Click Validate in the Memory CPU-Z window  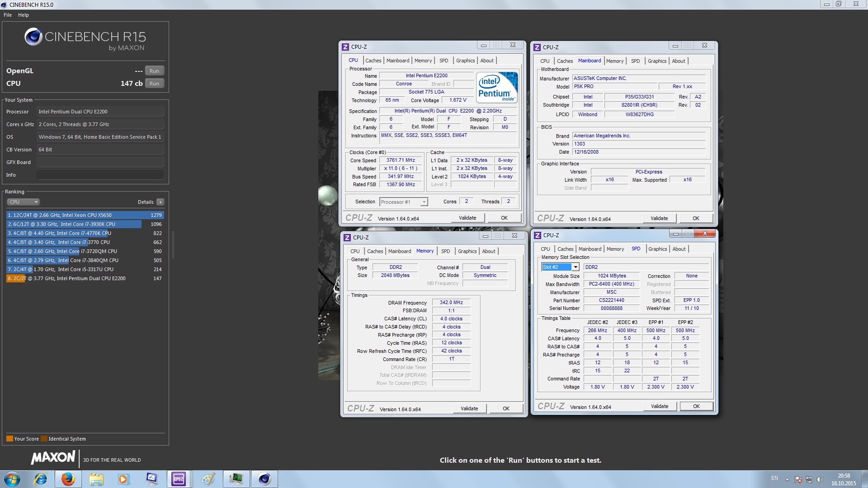[469, 408]
